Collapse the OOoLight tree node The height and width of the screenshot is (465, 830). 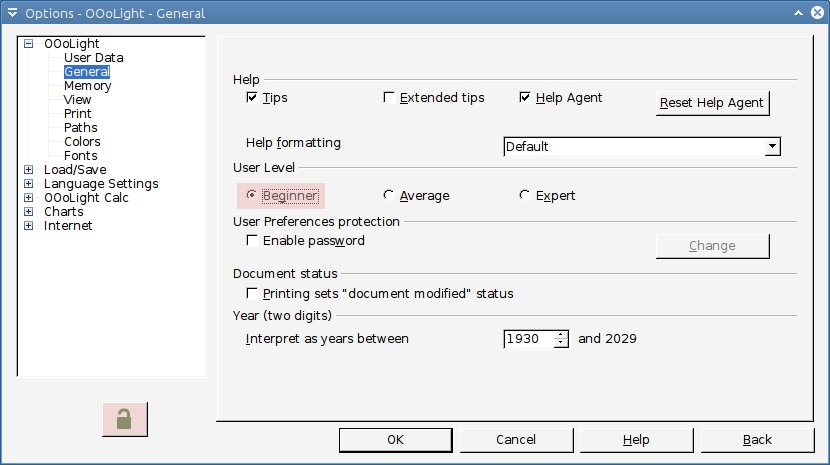point(29,43)
